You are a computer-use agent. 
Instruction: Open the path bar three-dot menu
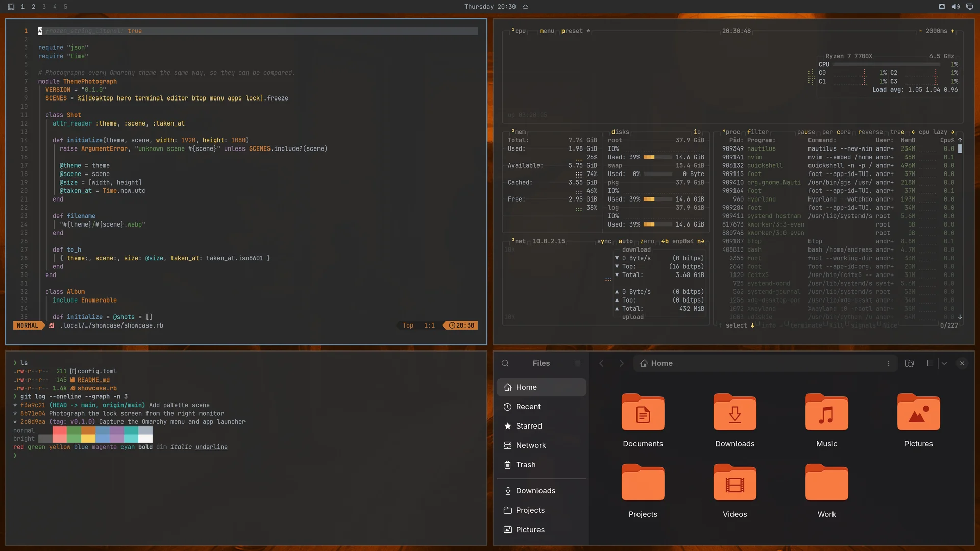pos(889,363)
